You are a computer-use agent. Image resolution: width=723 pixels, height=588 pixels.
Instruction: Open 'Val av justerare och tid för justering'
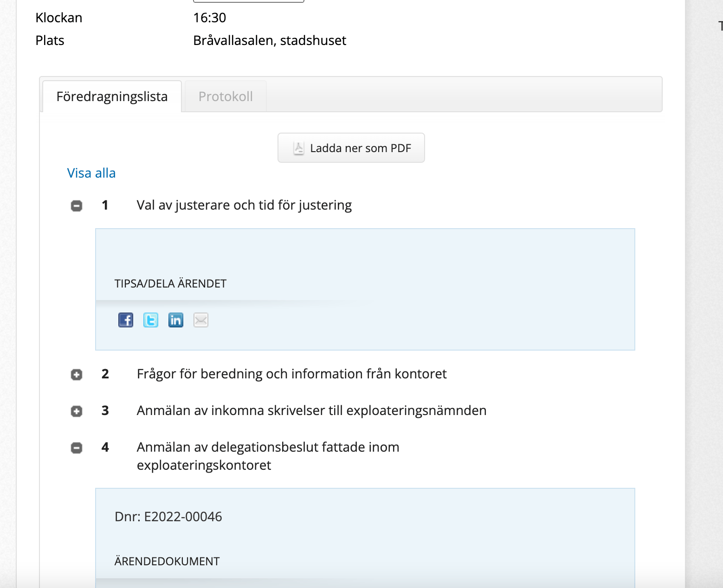[244, 205]
